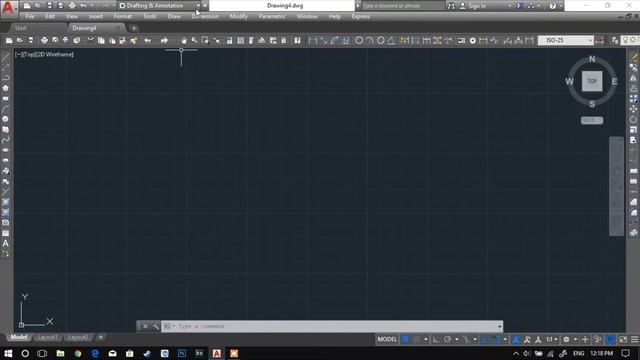Open the Format menu
Image resolution: width=640 pixels, height=360 pixels.
(122, 16)
